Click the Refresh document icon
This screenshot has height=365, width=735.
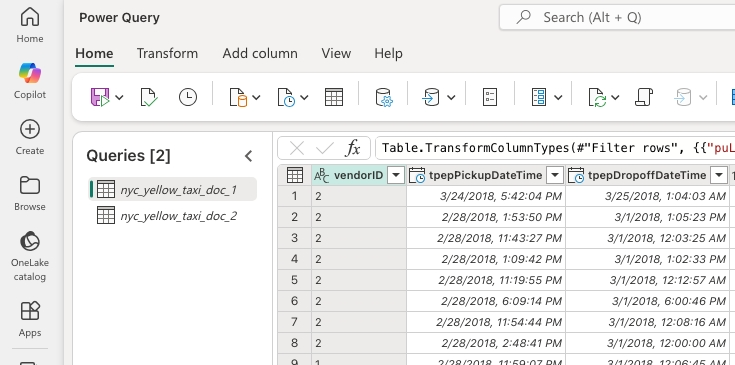coord(597,97)
